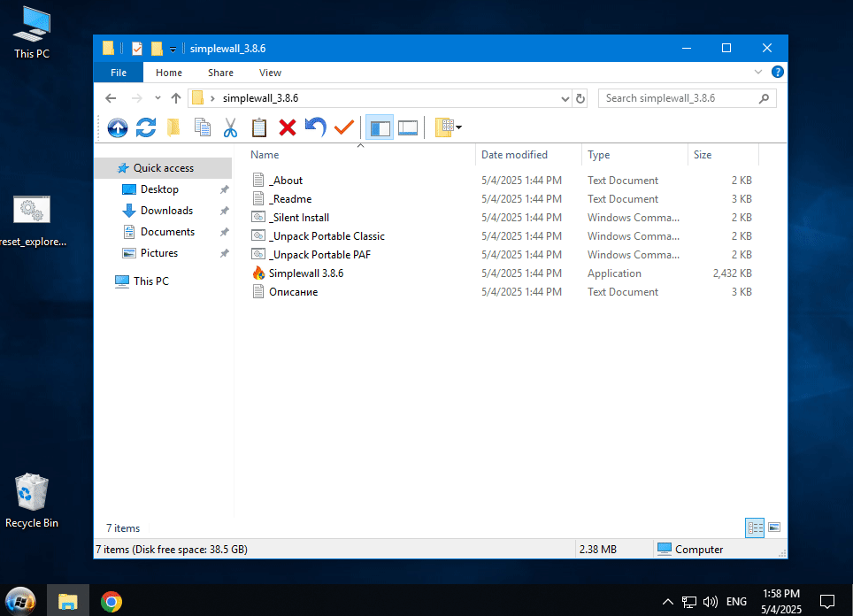
Task: Open the views dropdown in the toolbar
Action: point(449,127)
